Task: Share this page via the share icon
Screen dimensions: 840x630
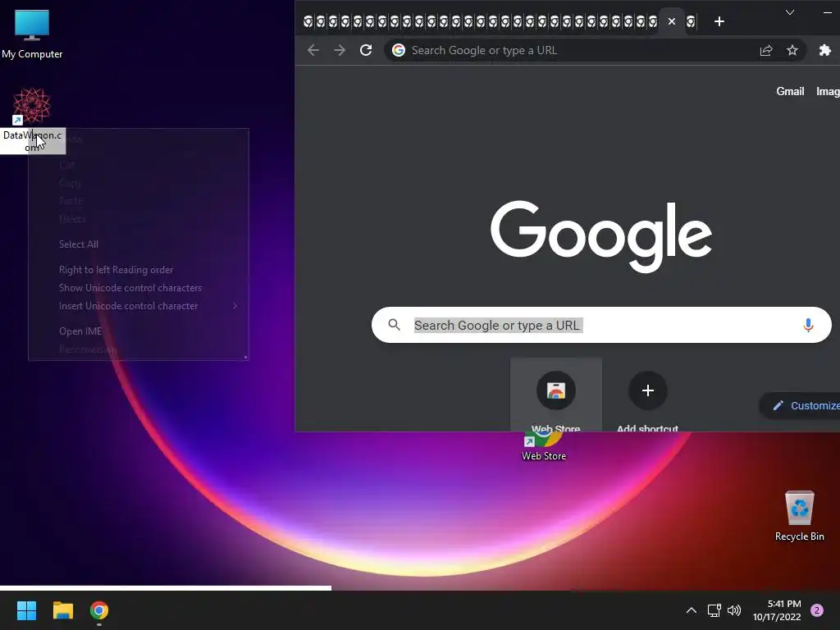Action: 766,50
